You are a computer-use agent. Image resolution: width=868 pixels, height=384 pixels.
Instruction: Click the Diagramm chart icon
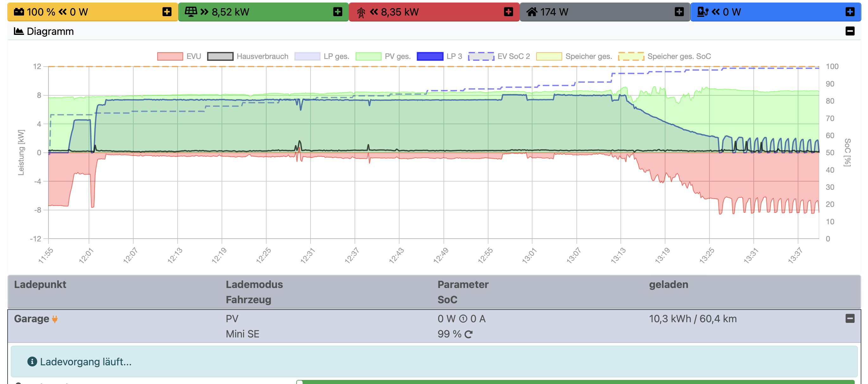pyautogui.click(x=19, y=31)
